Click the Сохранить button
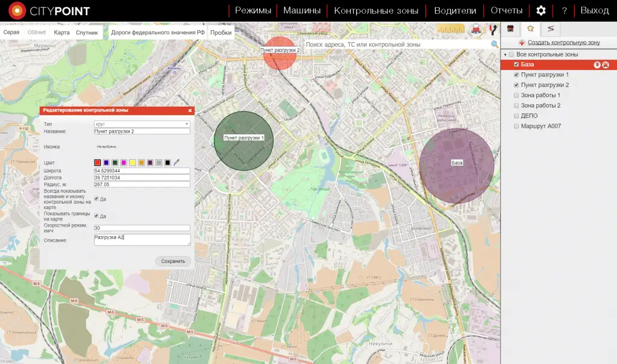Viewport: 617px width, 364px height. (x=173, y=262)
